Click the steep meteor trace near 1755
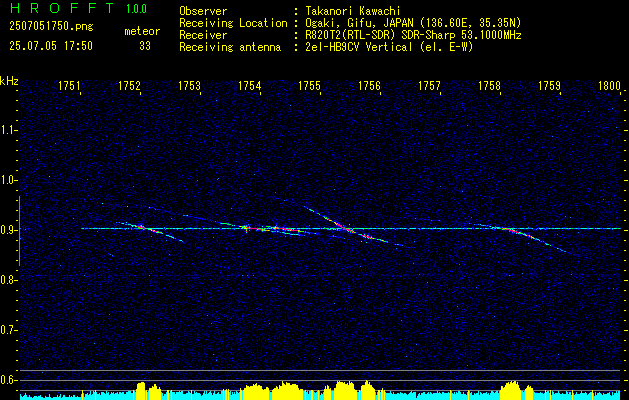 (345, 227)
